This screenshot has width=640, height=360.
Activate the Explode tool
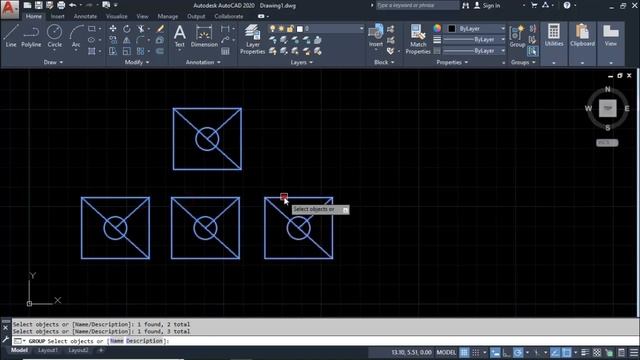point(160,40)
